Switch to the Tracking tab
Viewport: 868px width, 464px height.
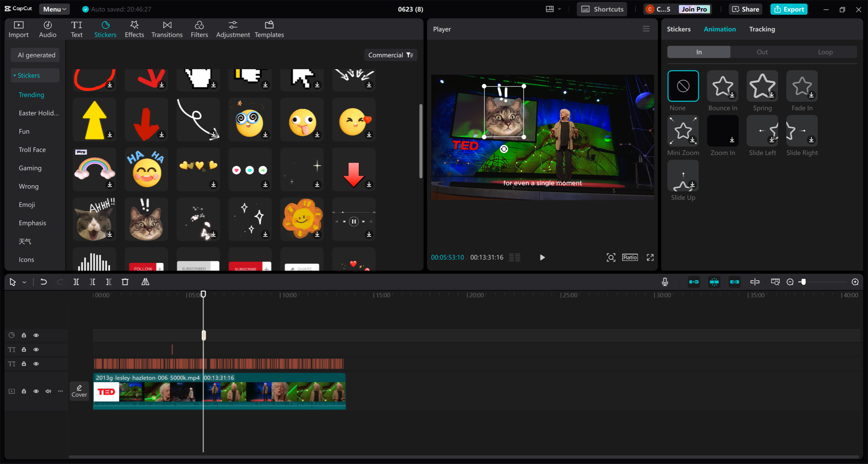pyautogui.click(x=762, y=29)
